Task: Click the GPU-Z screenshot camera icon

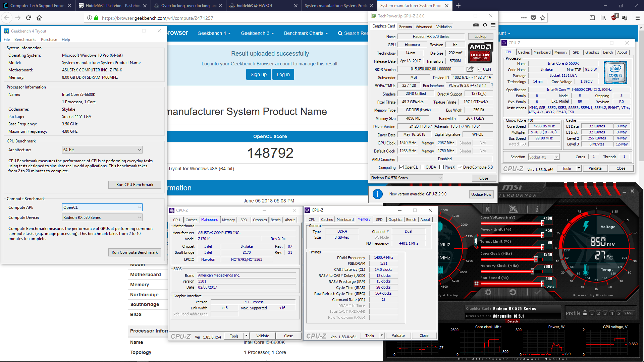Action: (476, 25)
